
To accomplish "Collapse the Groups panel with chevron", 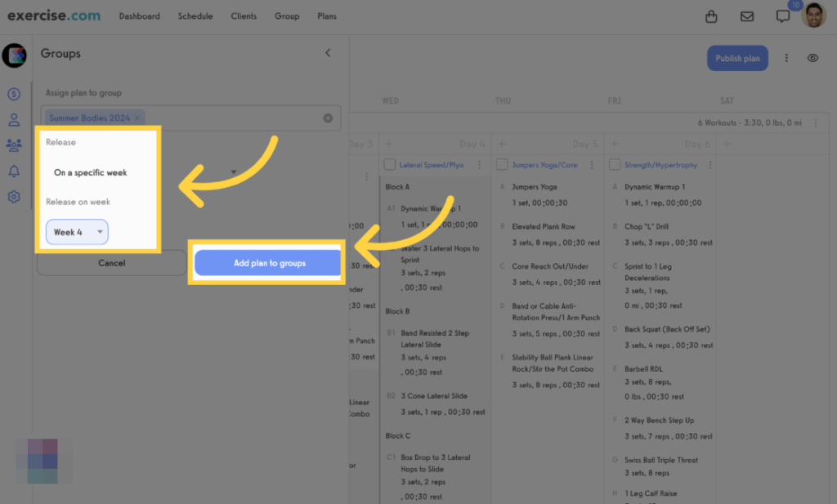I will pos(328,53).
